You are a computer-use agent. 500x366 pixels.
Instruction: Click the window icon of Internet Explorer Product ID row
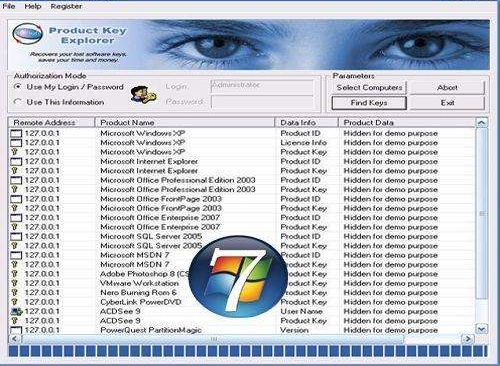[x=16, y=162]
